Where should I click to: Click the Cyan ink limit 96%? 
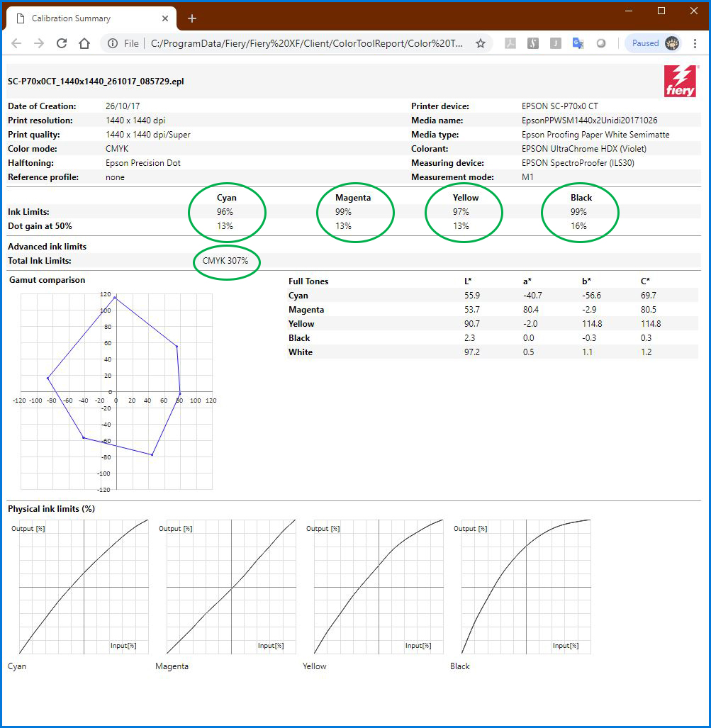point(225,212)
